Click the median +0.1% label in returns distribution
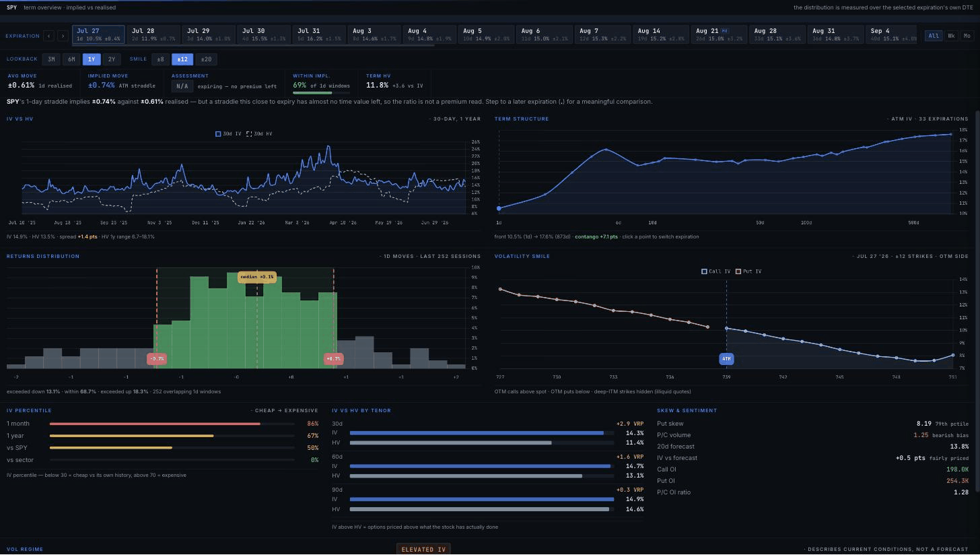The image size is (980, 555). (x=257, y=277)
